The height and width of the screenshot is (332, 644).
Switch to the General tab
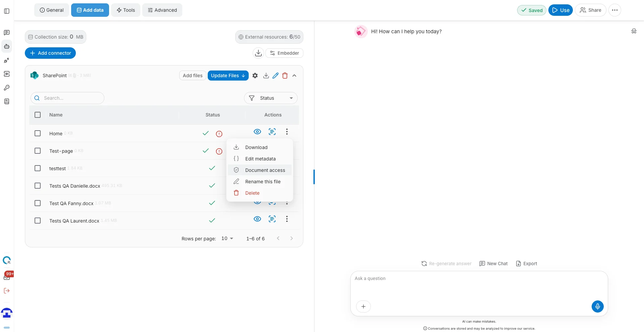52,10
